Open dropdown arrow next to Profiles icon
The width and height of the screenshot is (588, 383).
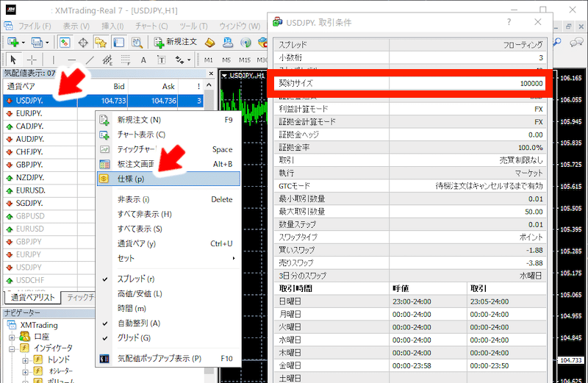tap(47, 43)
